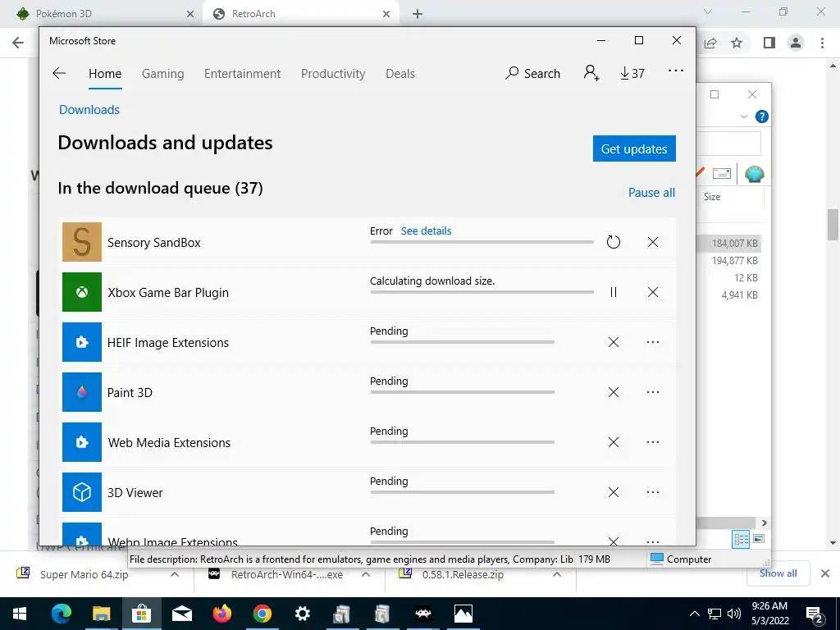This screenshot has width=840, height=630.
Task: Go back in Microsoft Store
Action: [x=59, y=73]
